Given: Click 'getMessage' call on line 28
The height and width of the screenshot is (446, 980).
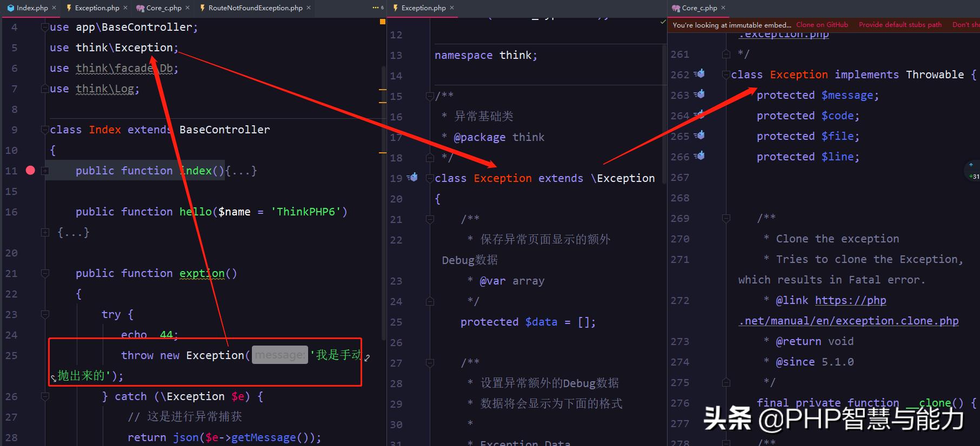Looking at the screenshot, I should coord(263,437).
